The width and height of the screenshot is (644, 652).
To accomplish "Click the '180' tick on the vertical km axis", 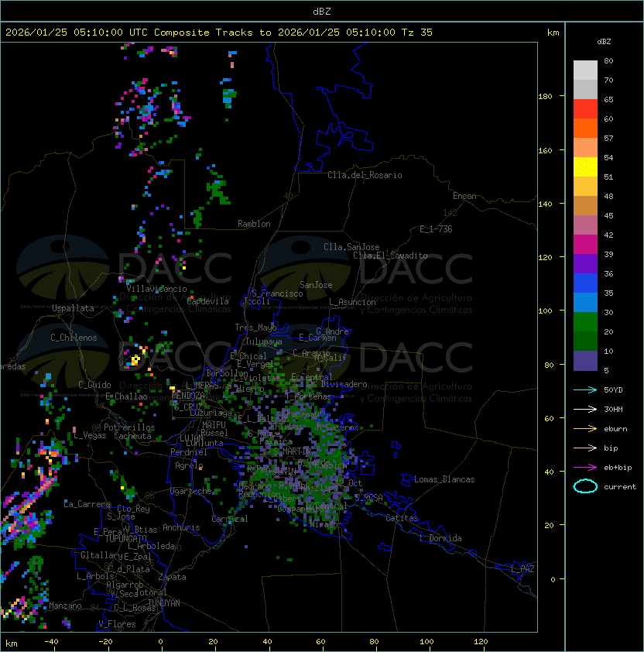I will click(x=545, y=97).
